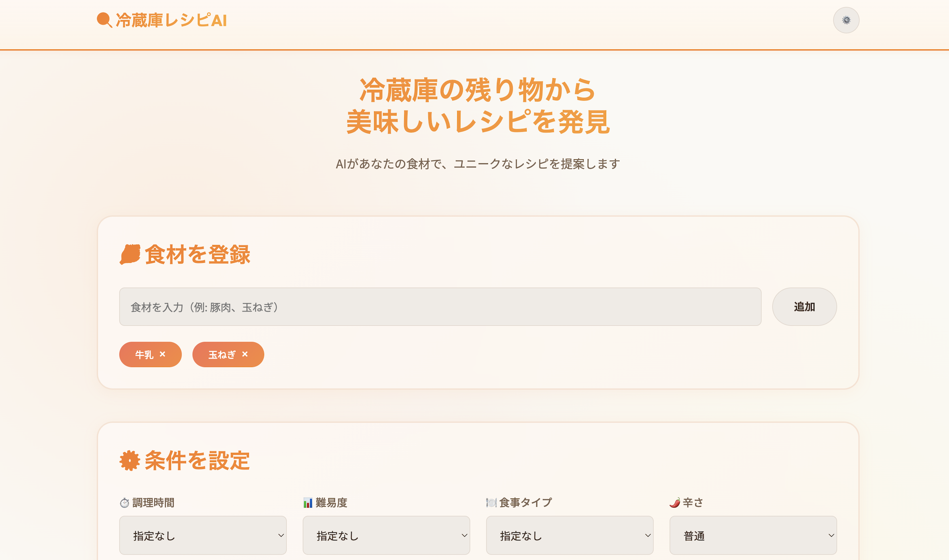949x560 pixels.
Task: Click the bar chart icon by 難易度
Action: click(x=308, y=503)
